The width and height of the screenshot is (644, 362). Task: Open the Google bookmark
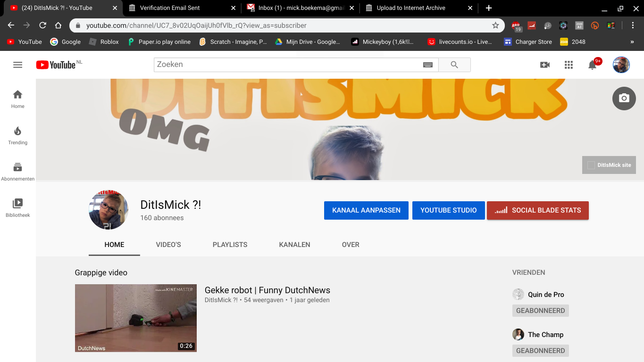point(66,42)
